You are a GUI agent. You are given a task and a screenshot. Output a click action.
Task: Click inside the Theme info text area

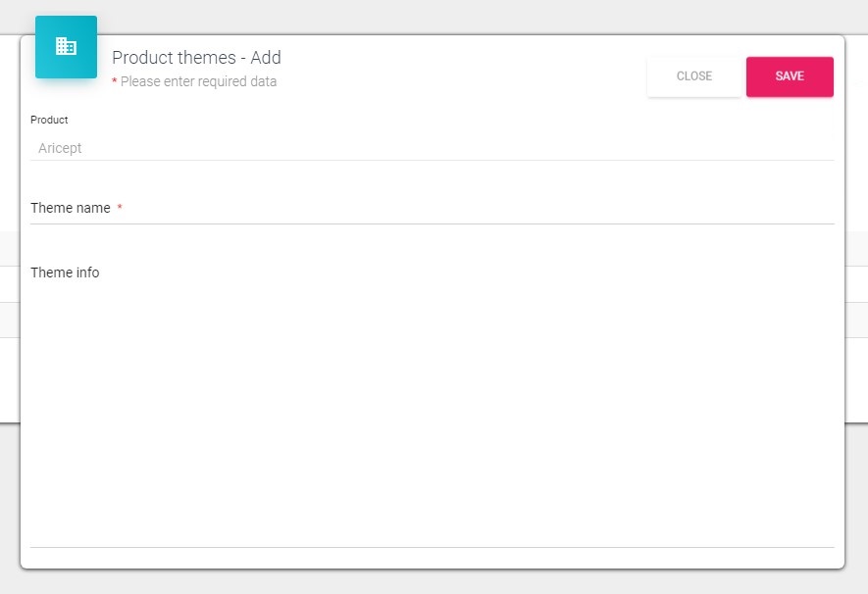tap(432, 412)
